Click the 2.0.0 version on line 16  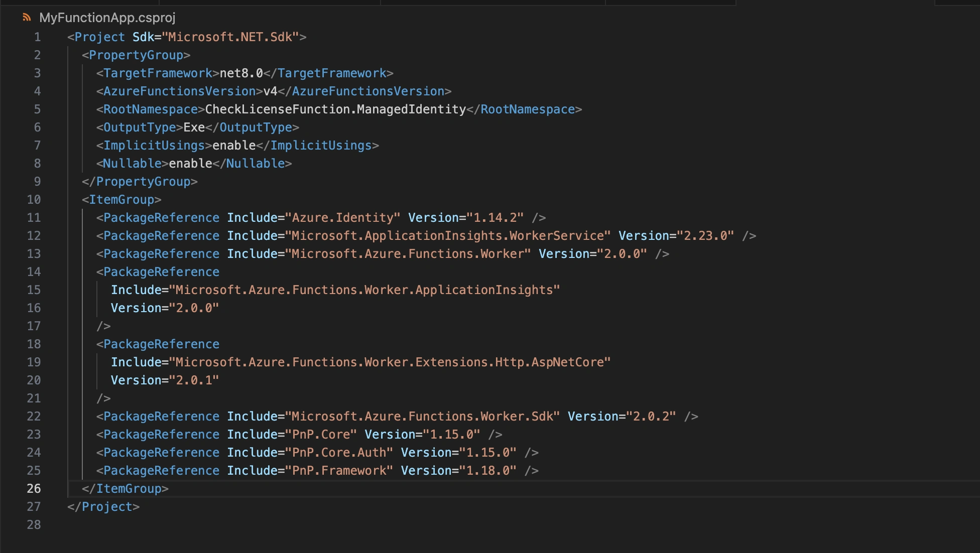pos(194,308)
